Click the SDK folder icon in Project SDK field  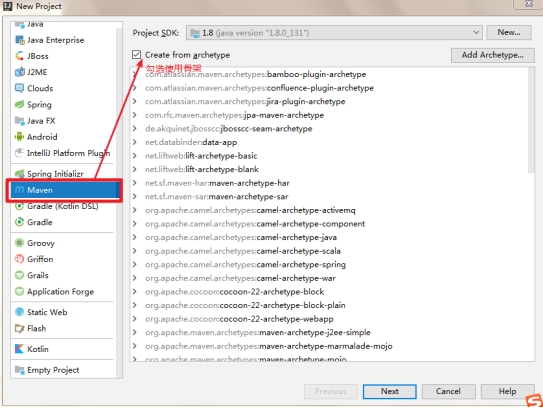[195, 33]
